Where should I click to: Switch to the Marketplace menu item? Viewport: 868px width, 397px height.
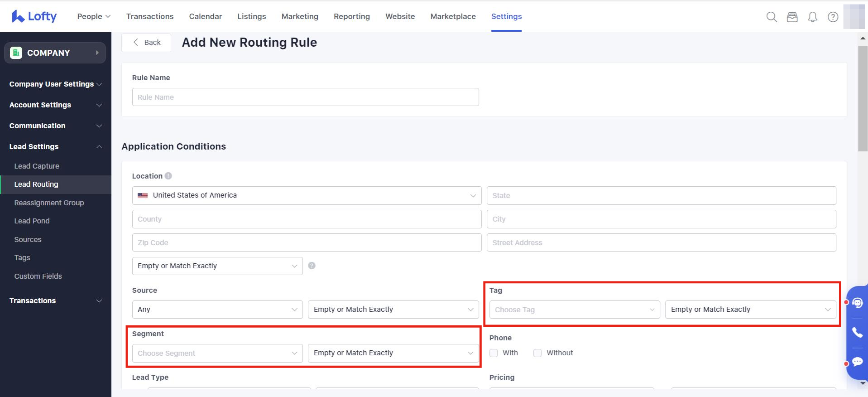pyautogui.click(x=453, y=16)
